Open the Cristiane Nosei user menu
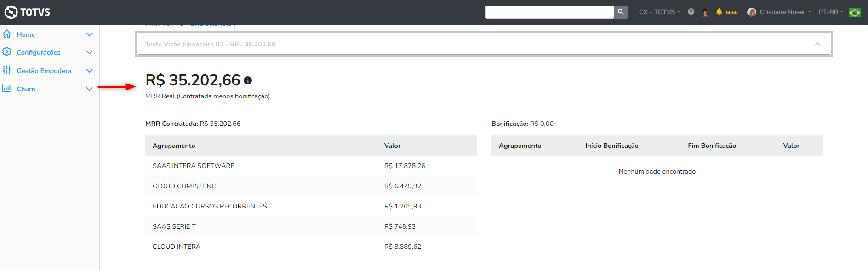 tap(781, 12)
